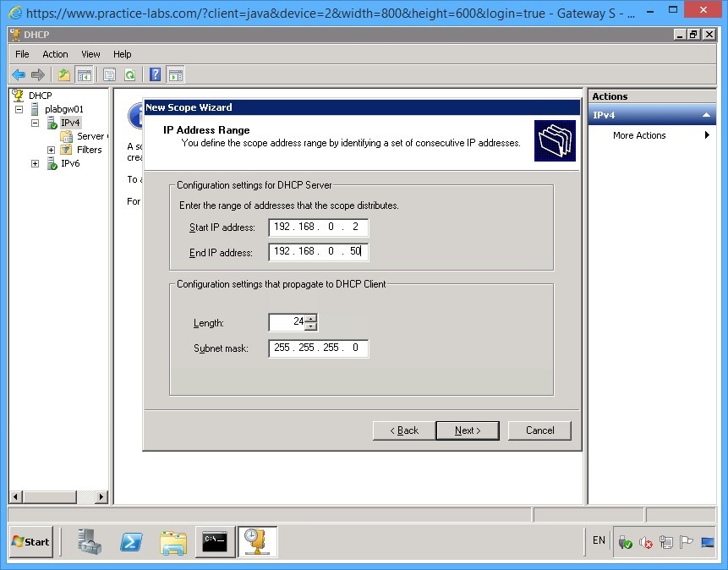
Task: Click the Properties toolbar icon
Action: tap(110, 74)
